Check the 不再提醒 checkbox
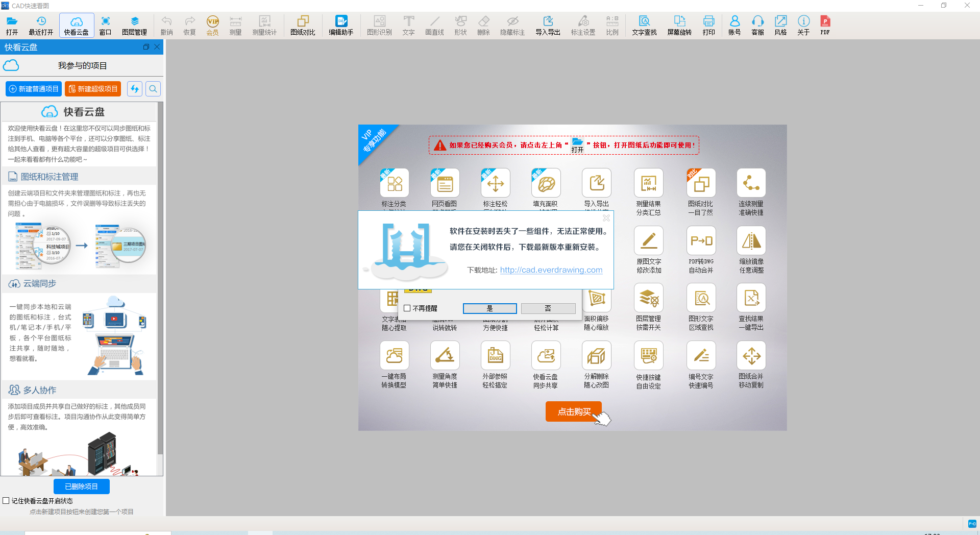 (x=407, y=308)
